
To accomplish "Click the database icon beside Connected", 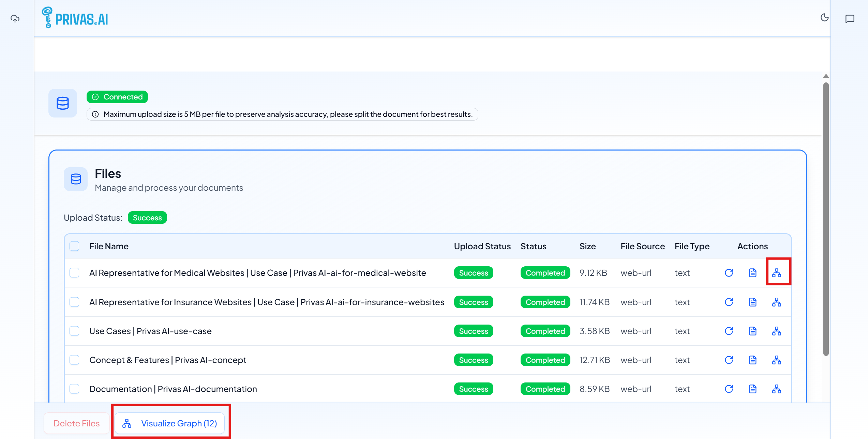I will (63, 103).
